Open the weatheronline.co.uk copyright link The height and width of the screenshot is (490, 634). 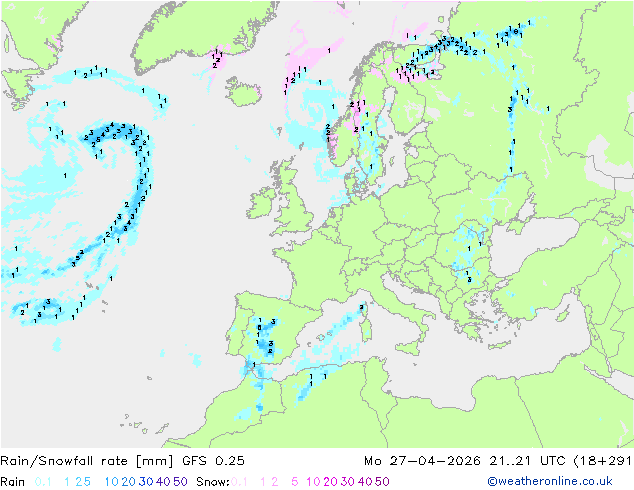[549, 481]
